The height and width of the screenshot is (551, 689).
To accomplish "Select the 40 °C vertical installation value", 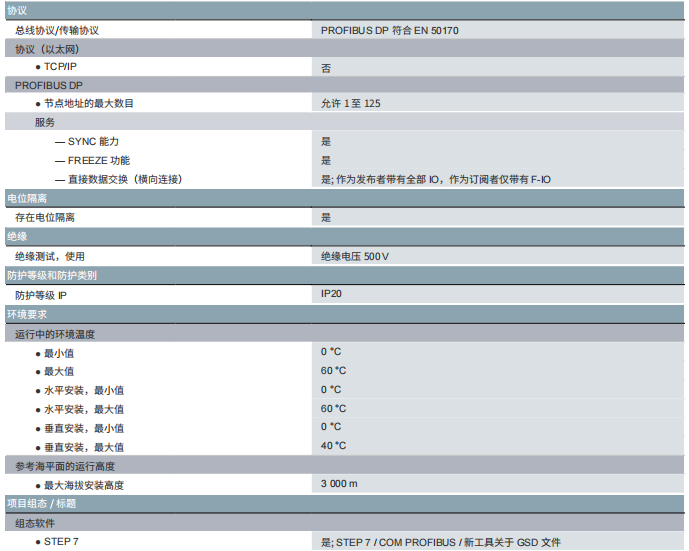I will point(333,446).
